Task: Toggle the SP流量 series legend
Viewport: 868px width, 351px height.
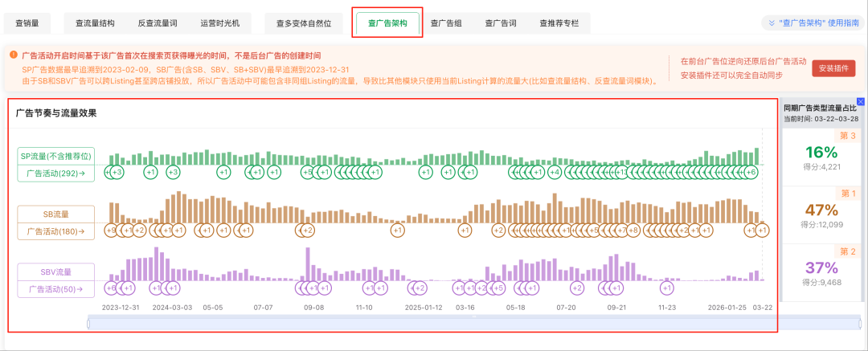Action: click(x=57, y=156)
